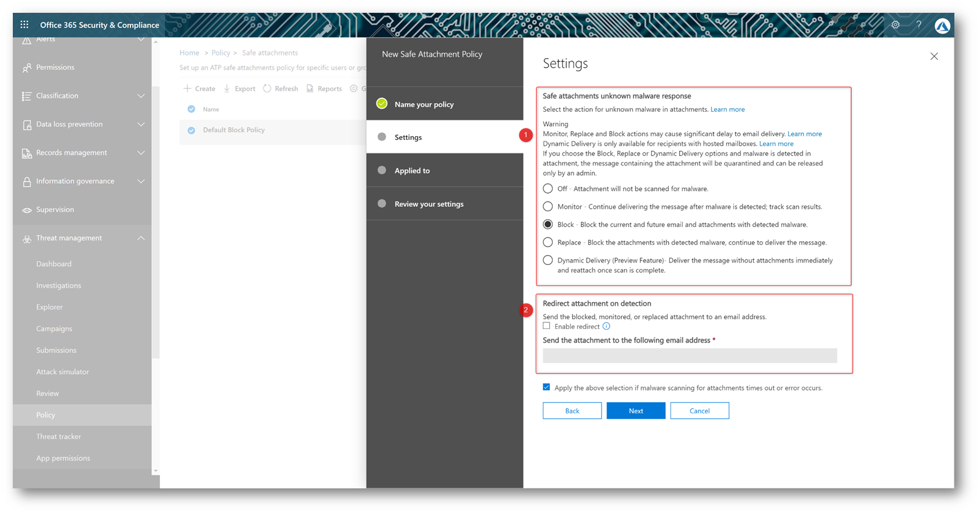The height and width of the screenshot is (514, 980).
Task: Go to the Applied to step
Action: point(445,170)
